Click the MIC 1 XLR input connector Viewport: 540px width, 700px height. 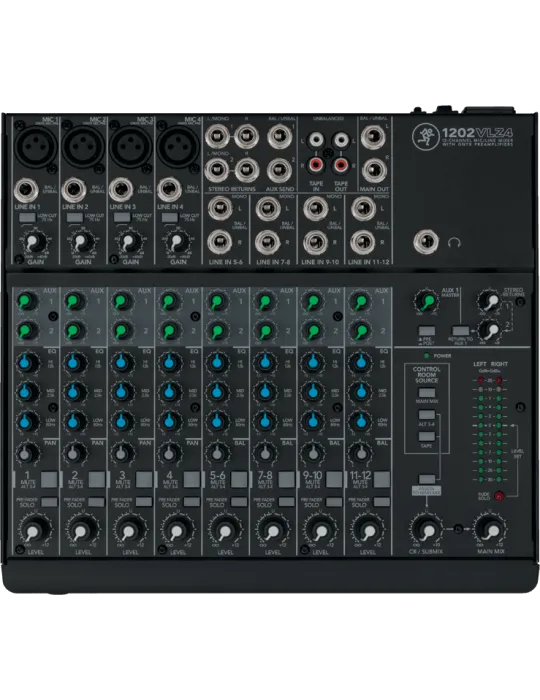pyautogui.click(x=36, y=145)
